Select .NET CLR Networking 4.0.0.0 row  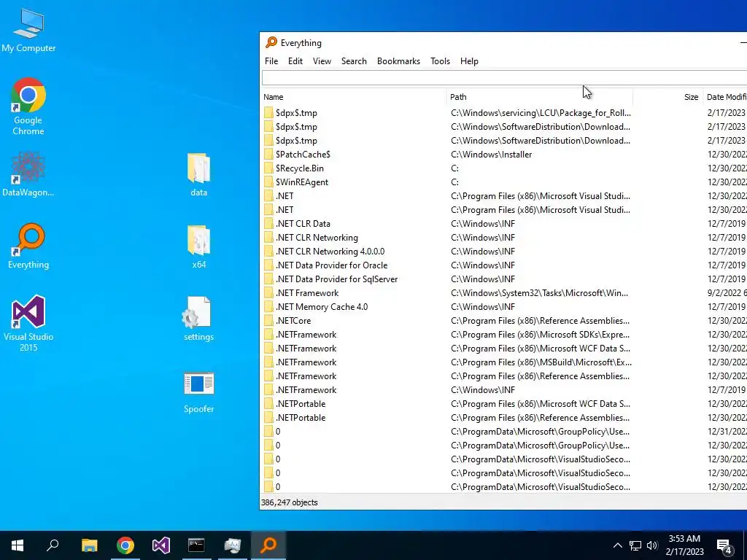(x=504, y=251)
